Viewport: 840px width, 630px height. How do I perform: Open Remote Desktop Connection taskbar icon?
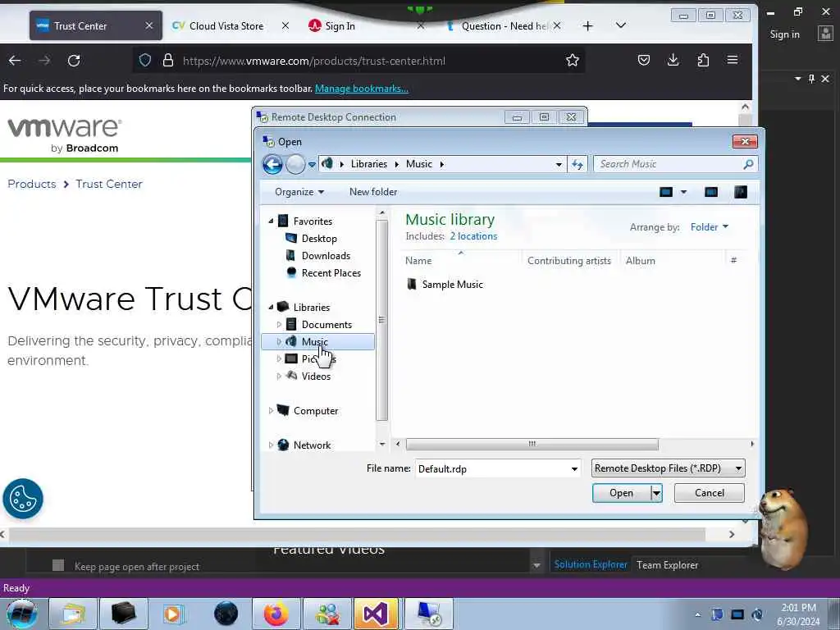[428, 614]
